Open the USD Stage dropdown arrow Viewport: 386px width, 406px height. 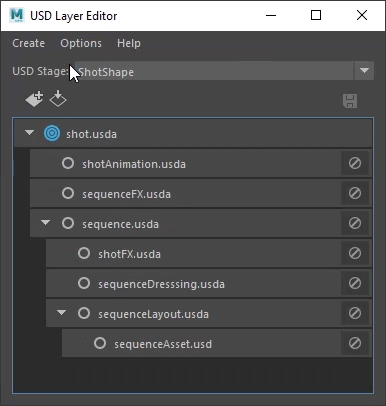click(x=364, y=71)
